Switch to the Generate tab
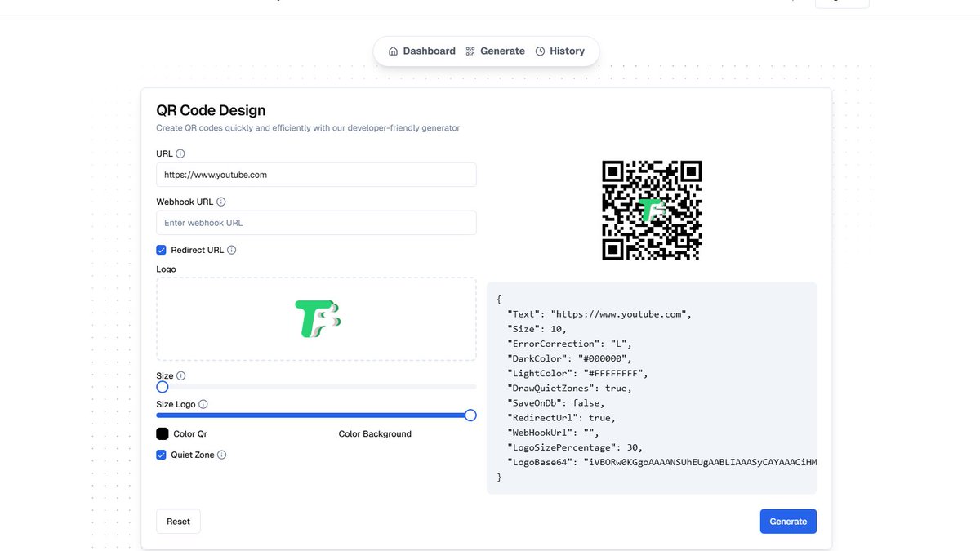 click(x=496, y=51)
